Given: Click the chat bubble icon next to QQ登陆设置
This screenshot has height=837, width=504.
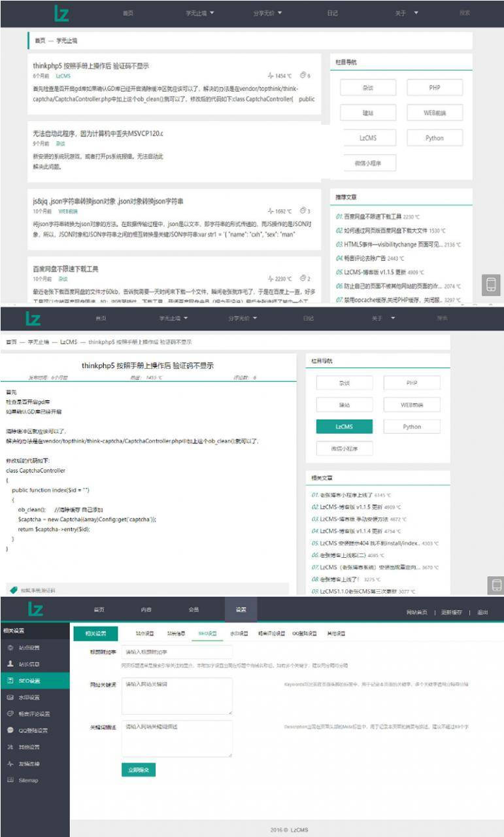Looking at the screenshot, I should tap(10, 730).
